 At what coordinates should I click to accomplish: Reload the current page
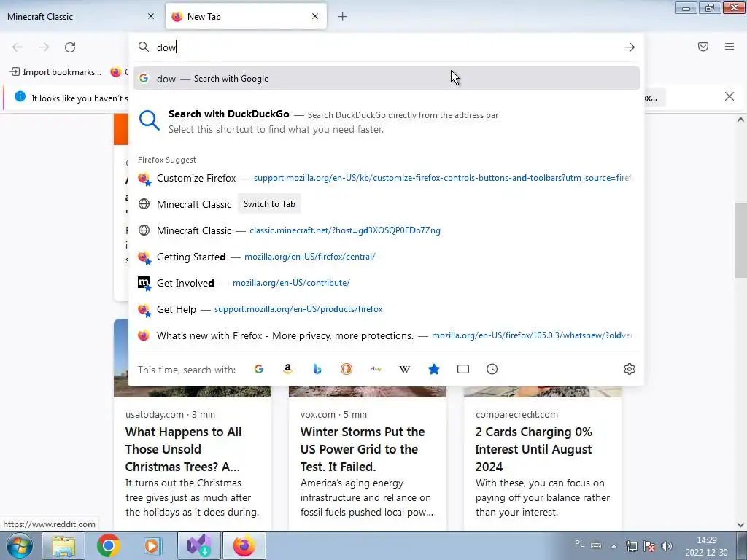pyautogui.click(x=70, y=47)
